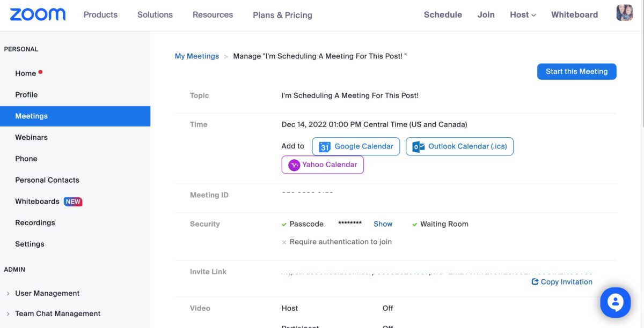This screenshot has height=328, width=644.
Task: Start this Meeting
Action: (576, 72)
